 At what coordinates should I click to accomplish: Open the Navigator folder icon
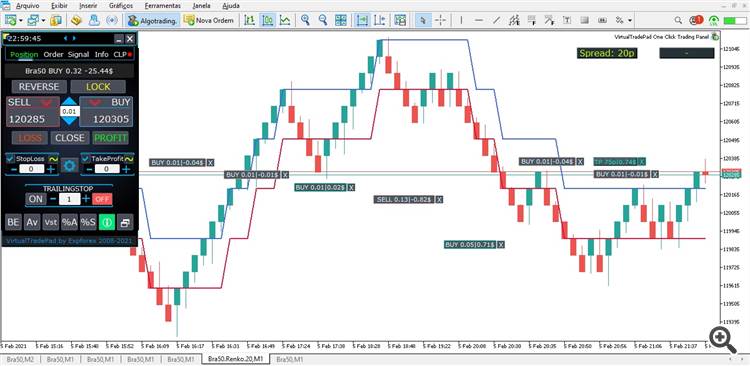click(76, 20)
